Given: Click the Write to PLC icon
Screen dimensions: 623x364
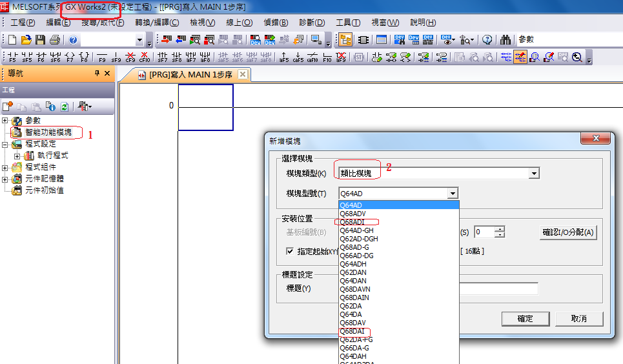Looking at the screenshot, I should point(167,40).
